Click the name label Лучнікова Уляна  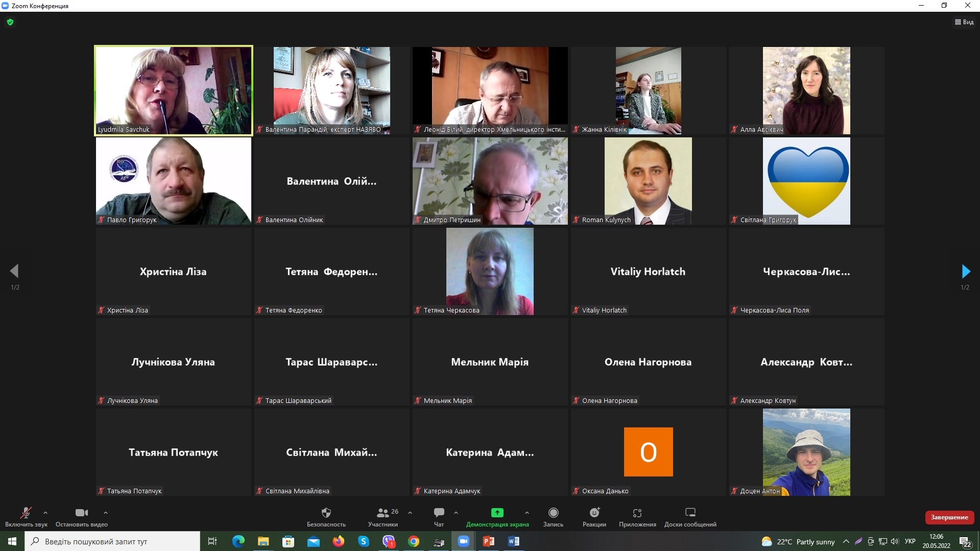pyautogui.click(x=132, y=401)
